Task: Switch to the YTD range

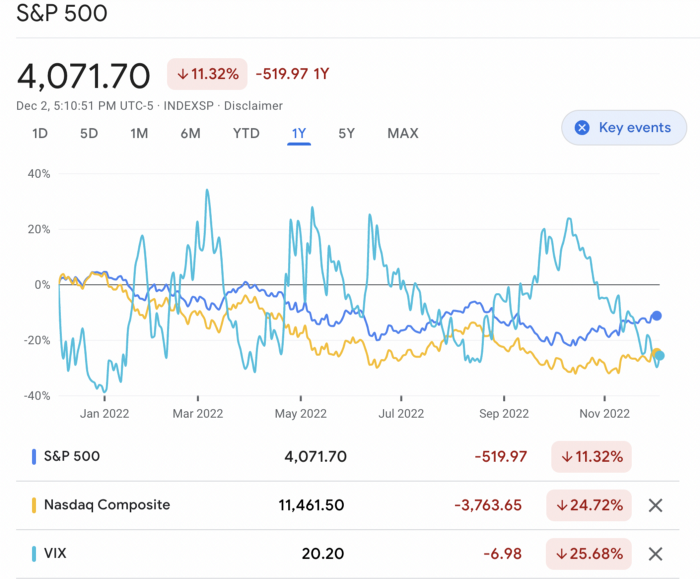Action: (x=246, y=133)
